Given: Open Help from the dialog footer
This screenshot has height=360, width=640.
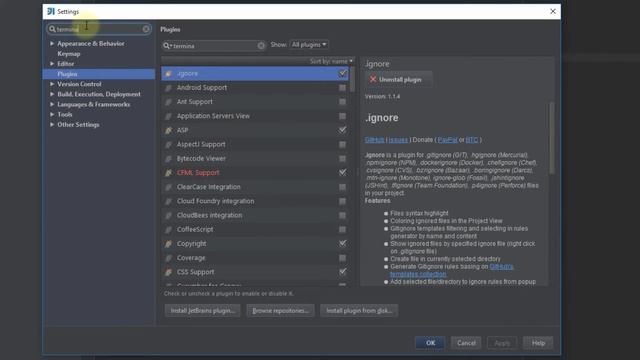Looking at the screenshot, I should pyautogui.click(x=538, y=343).
